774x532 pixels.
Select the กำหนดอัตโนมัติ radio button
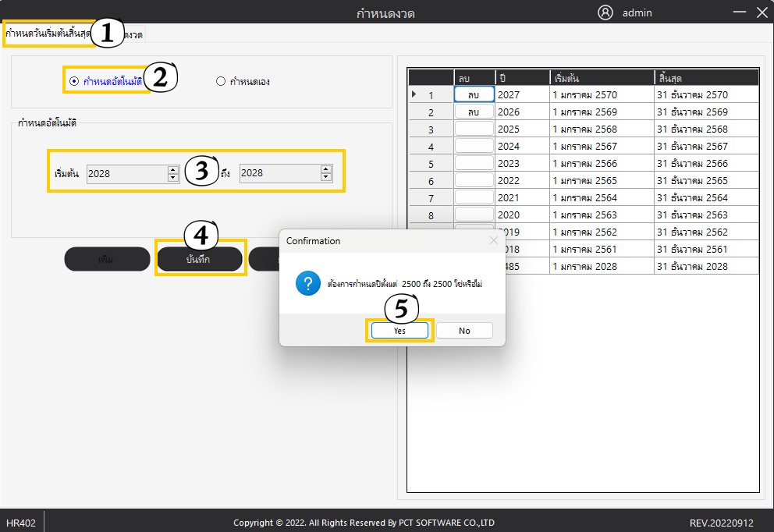point(74,81)
